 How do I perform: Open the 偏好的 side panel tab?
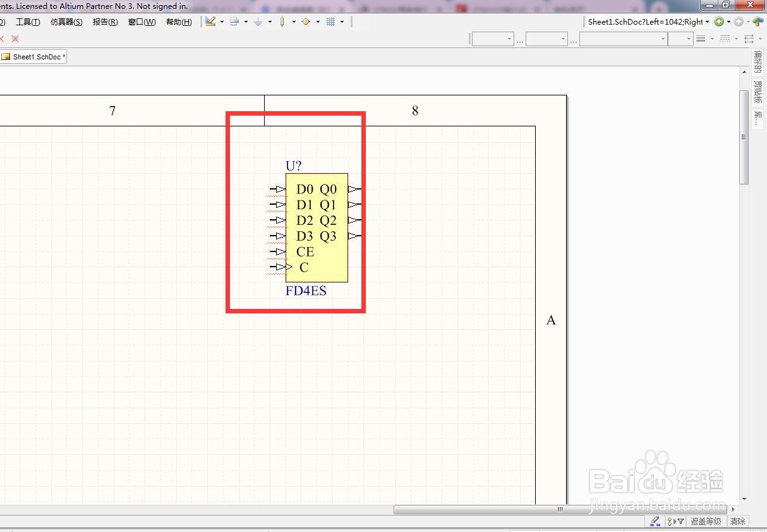[758, 63]
